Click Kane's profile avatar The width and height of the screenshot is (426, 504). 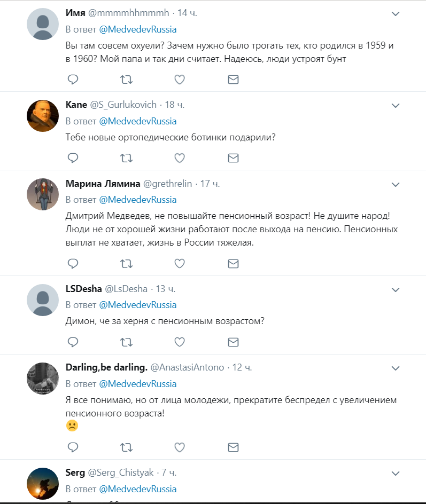43,115
